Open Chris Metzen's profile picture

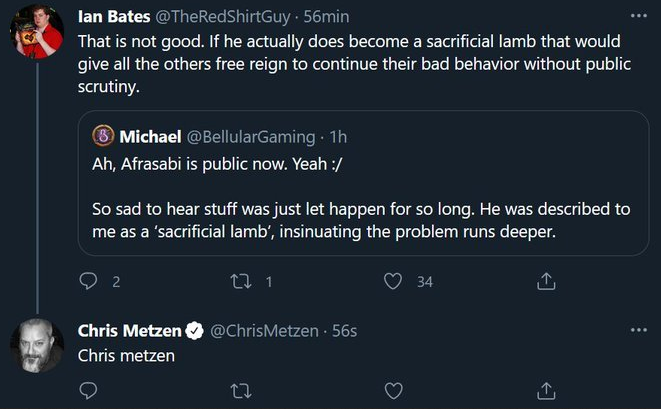tap(37, 345)
